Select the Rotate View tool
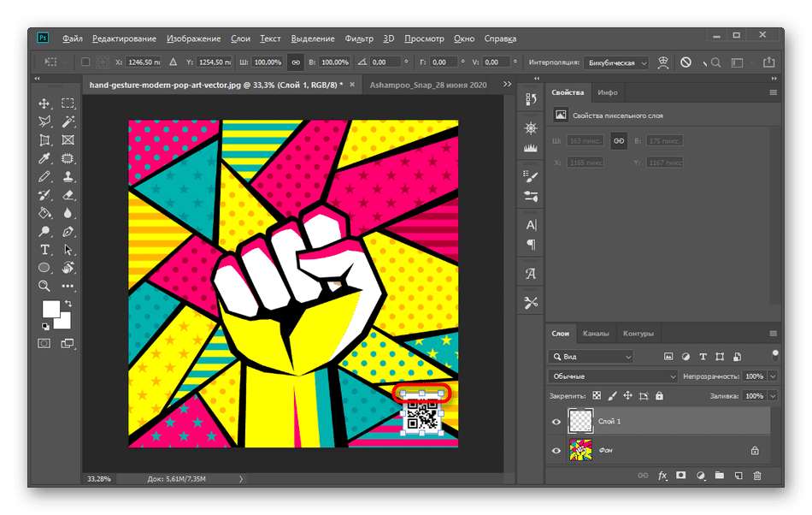The height and width of the screenshot is (515, 812). [68, 268]
